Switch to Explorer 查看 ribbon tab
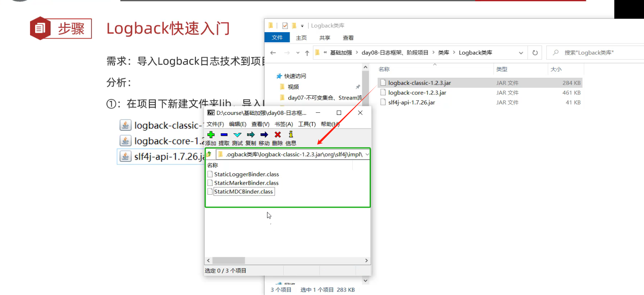This screenshot has width=644, height=295. click(x=348, y=38)
